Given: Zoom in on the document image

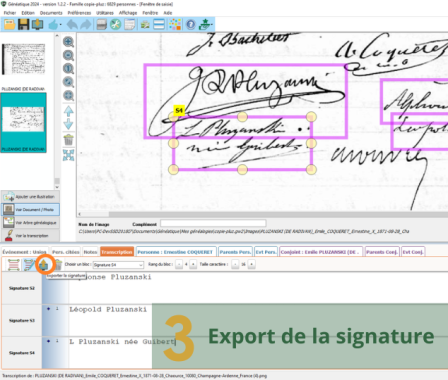Looking at the screenshot, I should 68,42.
